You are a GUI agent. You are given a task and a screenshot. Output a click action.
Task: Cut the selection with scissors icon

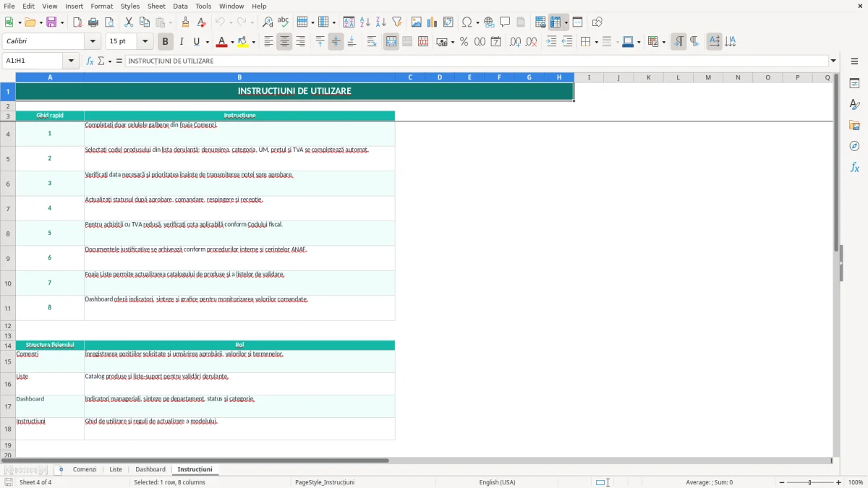point(129,22)
